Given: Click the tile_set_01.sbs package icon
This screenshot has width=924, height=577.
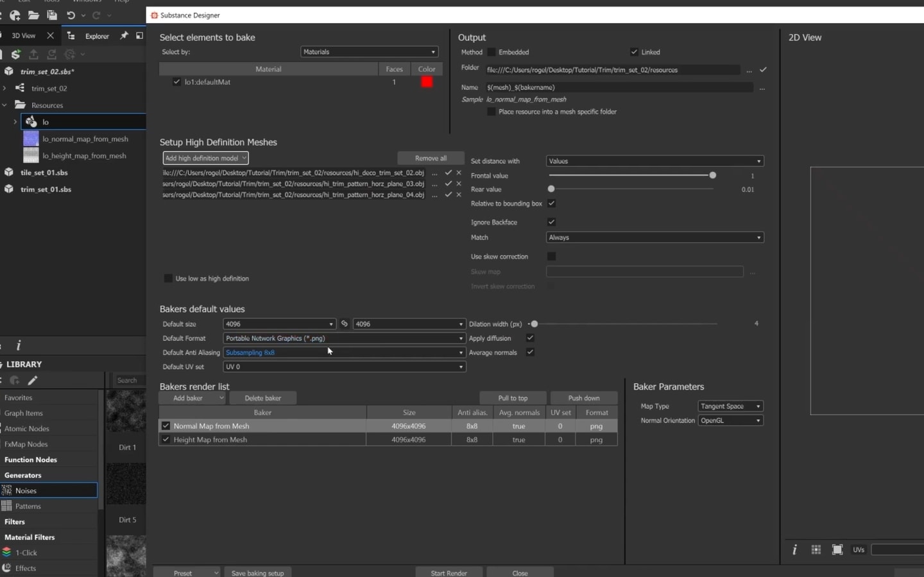Looking at the screenshot, I should click(9, 172).
